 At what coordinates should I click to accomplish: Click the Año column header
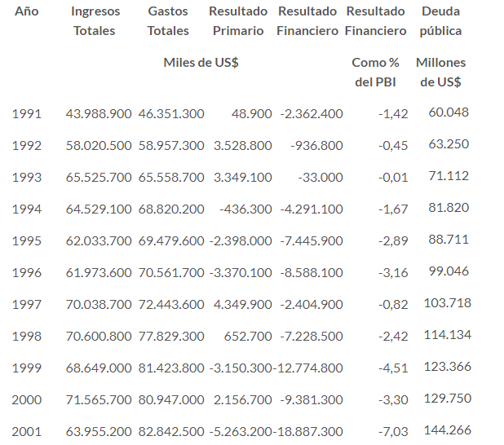27,11
